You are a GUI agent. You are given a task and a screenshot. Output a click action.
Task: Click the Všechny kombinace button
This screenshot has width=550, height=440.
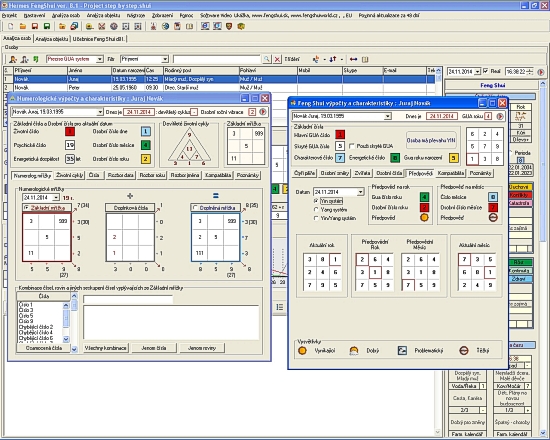(106, 348)
